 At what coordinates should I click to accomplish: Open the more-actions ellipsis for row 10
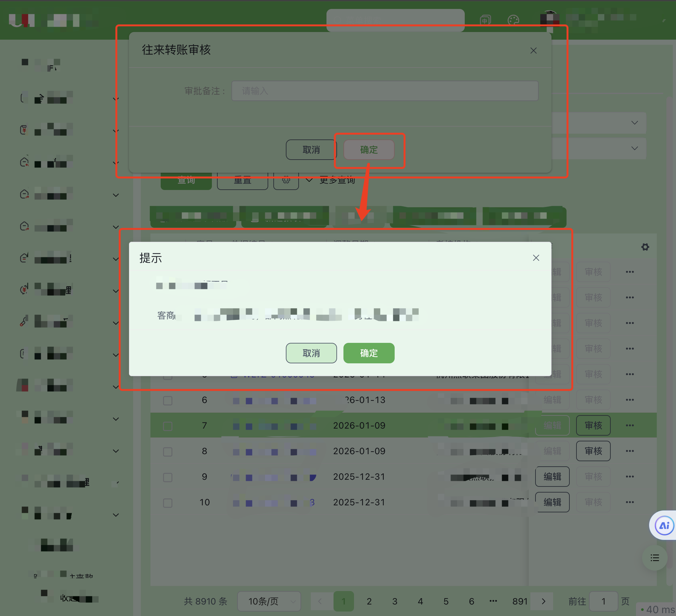629,502
